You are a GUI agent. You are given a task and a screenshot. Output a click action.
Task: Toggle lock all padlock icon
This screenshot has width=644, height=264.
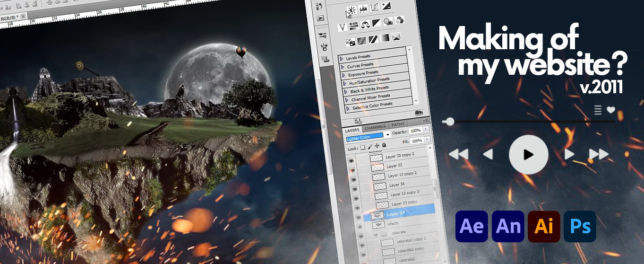[x=384, y=145]
